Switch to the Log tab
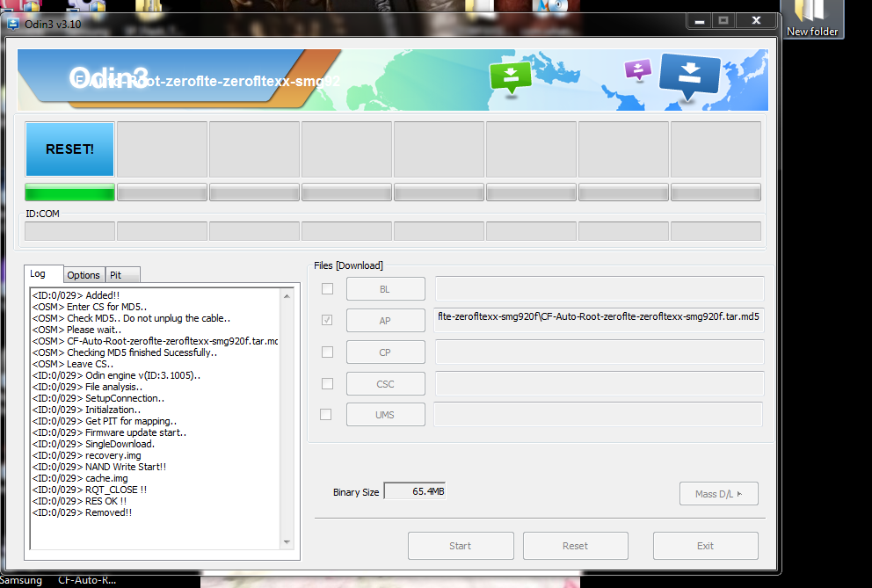Image resolution: width=872 pixels, height=588 pixels. pos(38,273)
